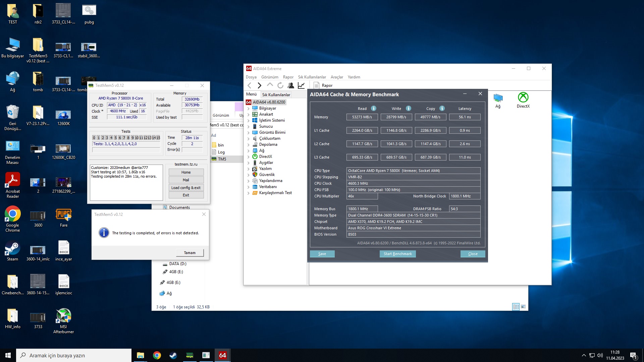The width and height of the screenshot is (644, 362).
Task: Click Home button in TestMem5
Action: (x=186, y=172)
